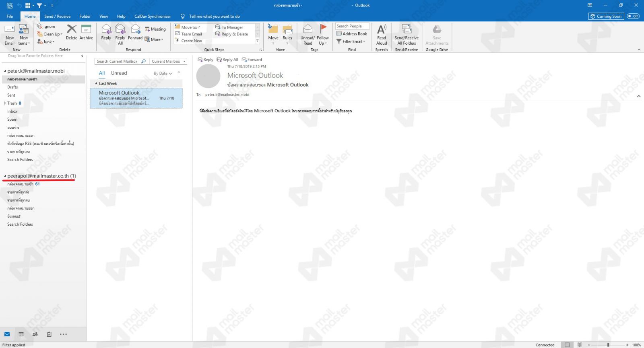
Task: Click Reply All in the ribbon
Action: pos(120,35)
